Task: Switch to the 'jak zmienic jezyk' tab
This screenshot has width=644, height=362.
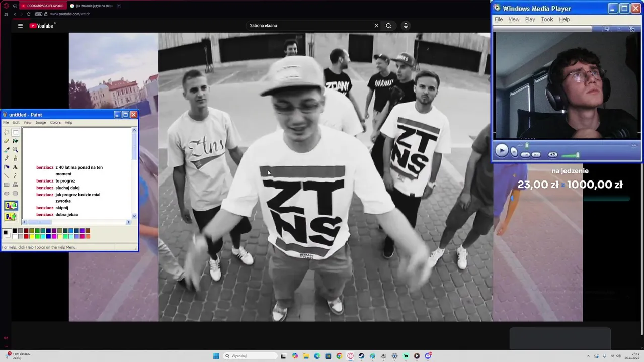Action: [x=91, y=6]
